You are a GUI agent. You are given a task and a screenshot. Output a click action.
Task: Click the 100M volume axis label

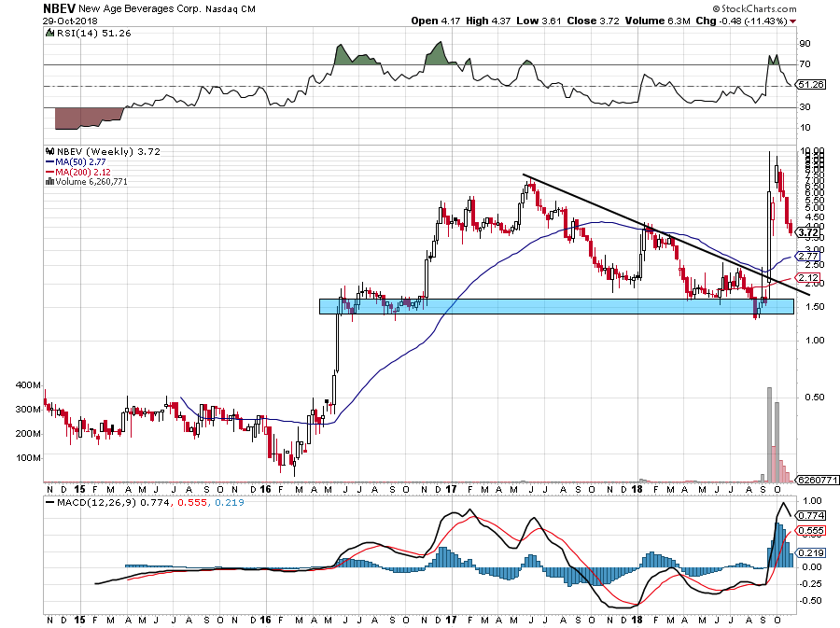coord(28,458)
